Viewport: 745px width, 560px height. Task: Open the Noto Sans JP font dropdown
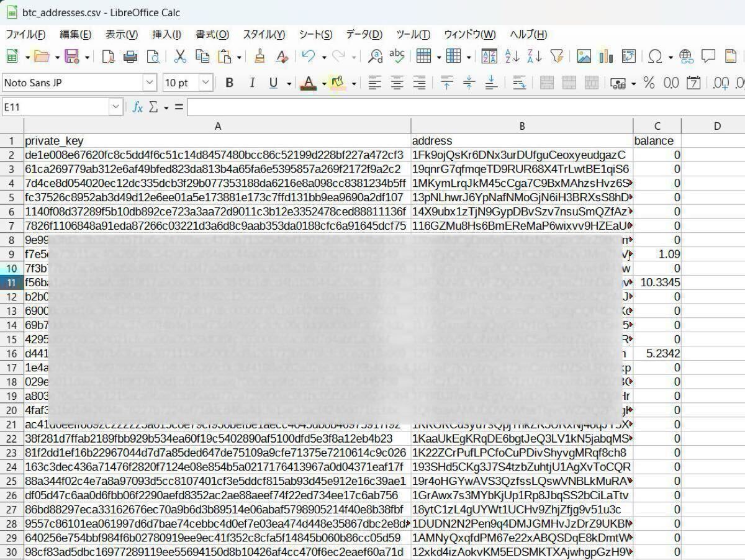pyautogui.click(x=150, y=83)
